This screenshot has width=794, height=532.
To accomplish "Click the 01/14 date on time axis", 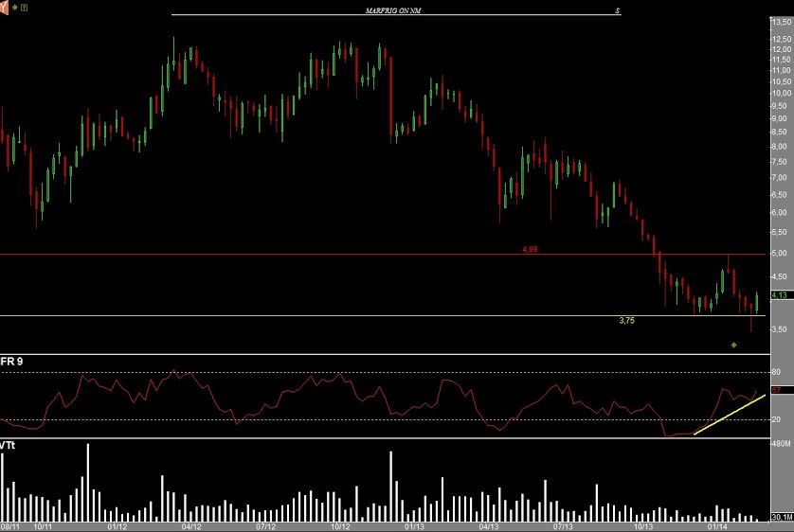I will (717, 526).
